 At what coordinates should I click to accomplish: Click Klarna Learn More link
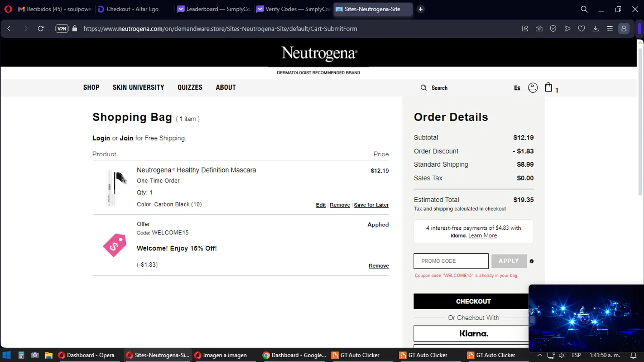(483, 236)
